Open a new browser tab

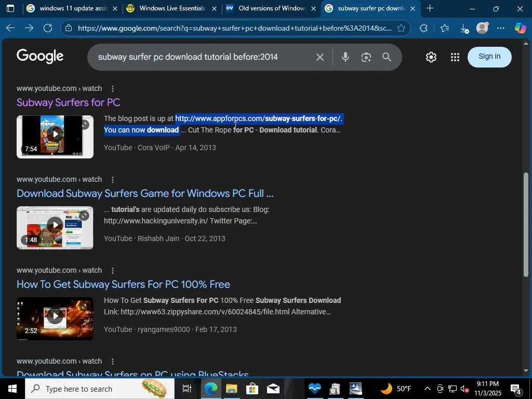click(430, 8)
